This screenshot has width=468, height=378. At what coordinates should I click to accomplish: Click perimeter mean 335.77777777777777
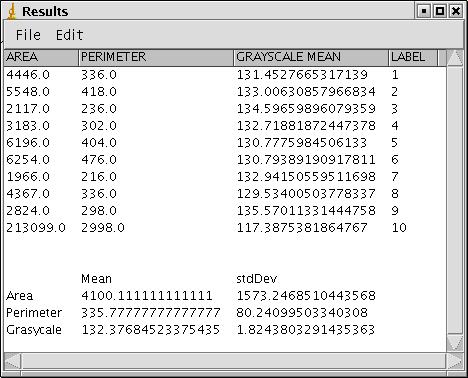click(151, 313)
